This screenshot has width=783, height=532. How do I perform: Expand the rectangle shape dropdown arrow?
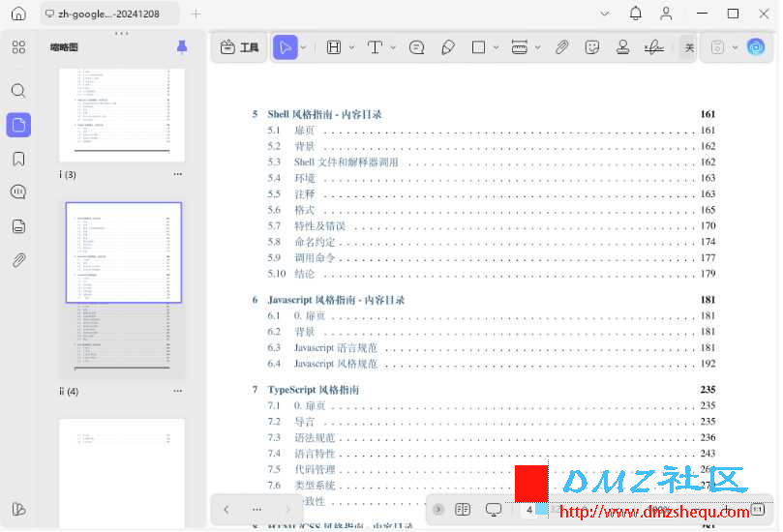[496, 48]
